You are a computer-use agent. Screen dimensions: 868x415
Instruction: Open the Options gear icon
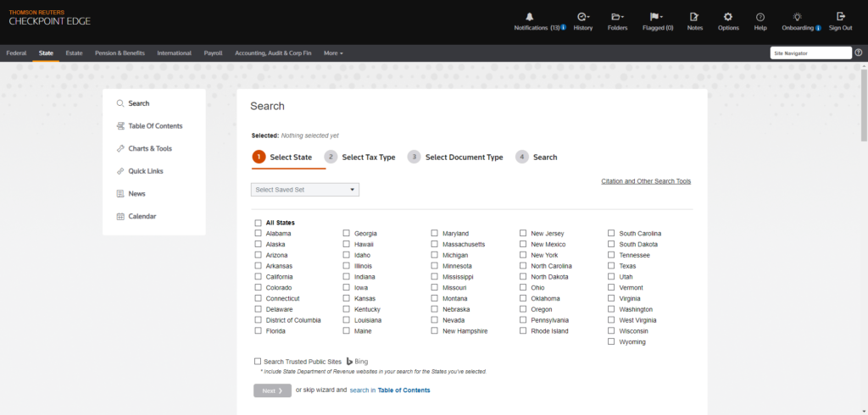coord(727,16)
